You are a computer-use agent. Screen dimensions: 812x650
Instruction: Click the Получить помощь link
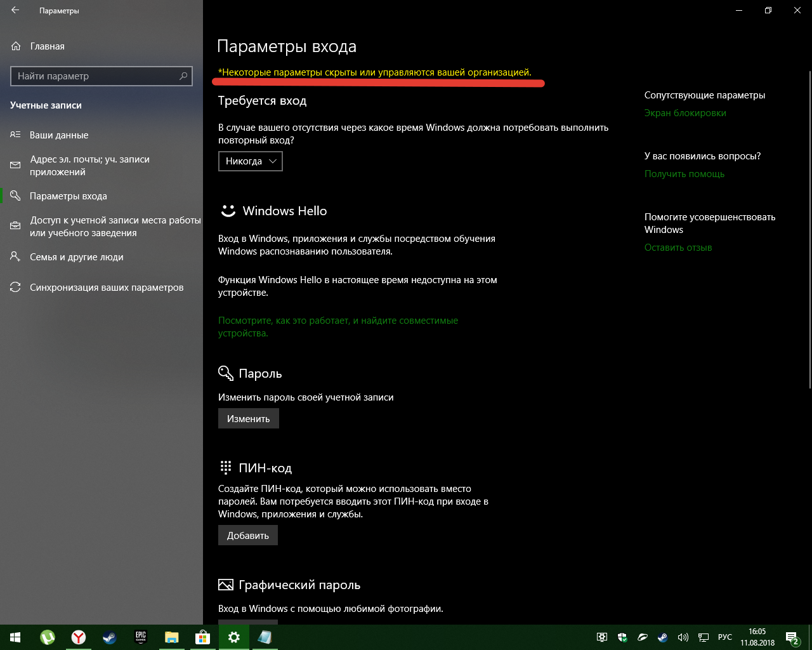click(x=684, y=174)
